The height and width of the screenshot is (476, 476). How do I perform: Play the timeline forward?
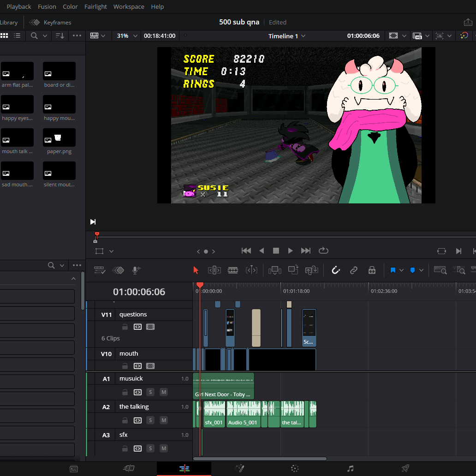pyautogui.click(x=290, y=251)
